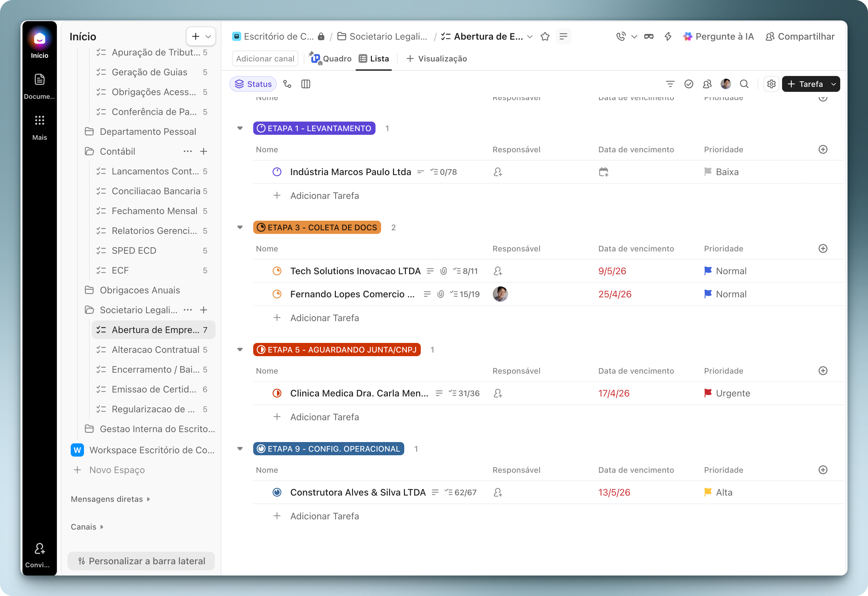Click the Tarefa create button
868x596 pixels.
coord(805,84)
